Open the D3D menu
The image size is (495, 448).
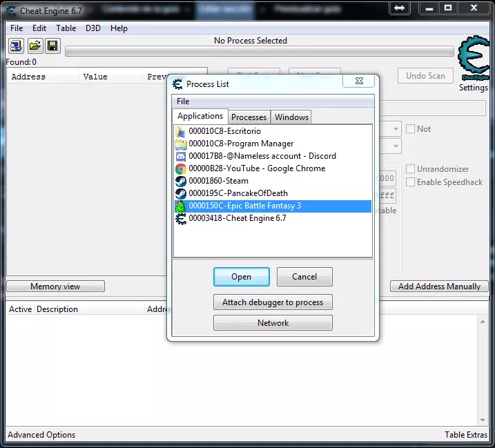(x=93, y=28)
